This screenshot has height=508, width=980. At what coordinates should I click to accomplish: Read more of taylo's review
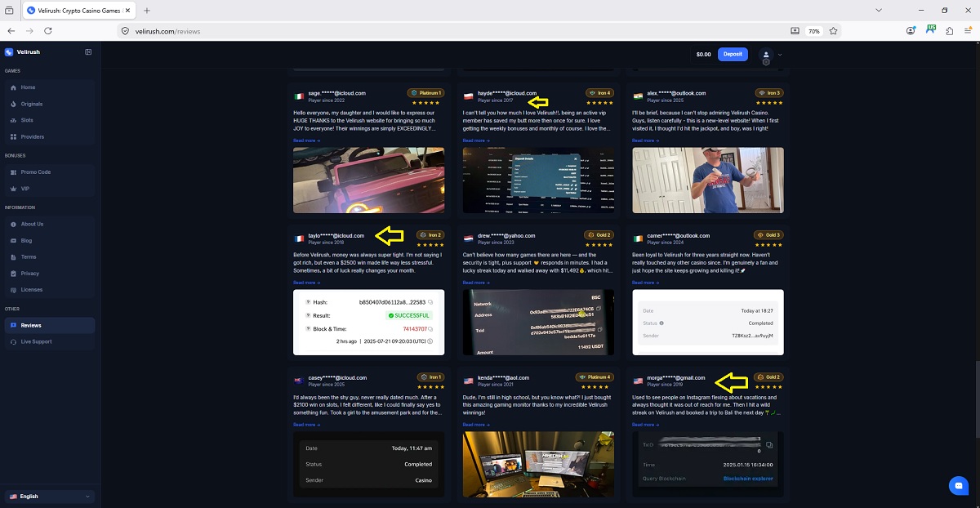coord(306,283)
